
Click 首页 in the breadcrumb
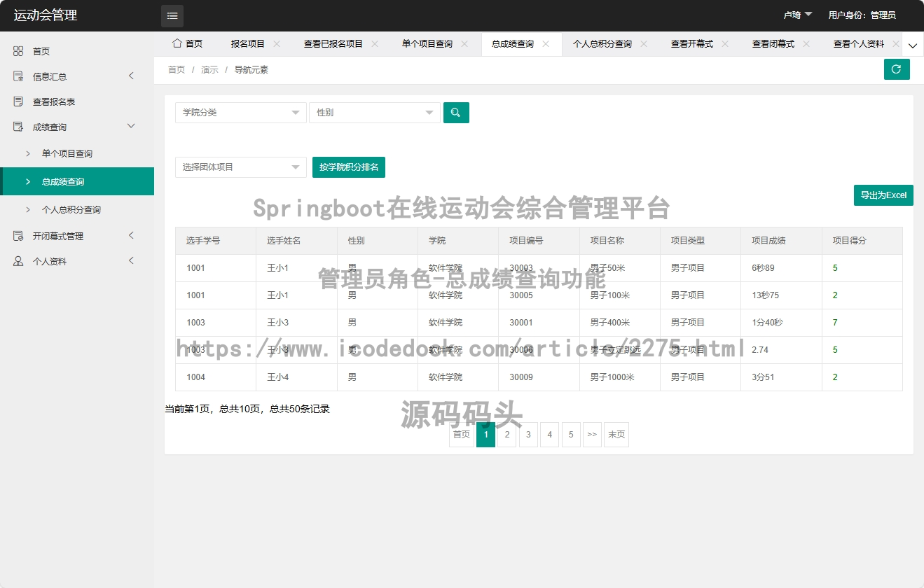coord(177,70)
